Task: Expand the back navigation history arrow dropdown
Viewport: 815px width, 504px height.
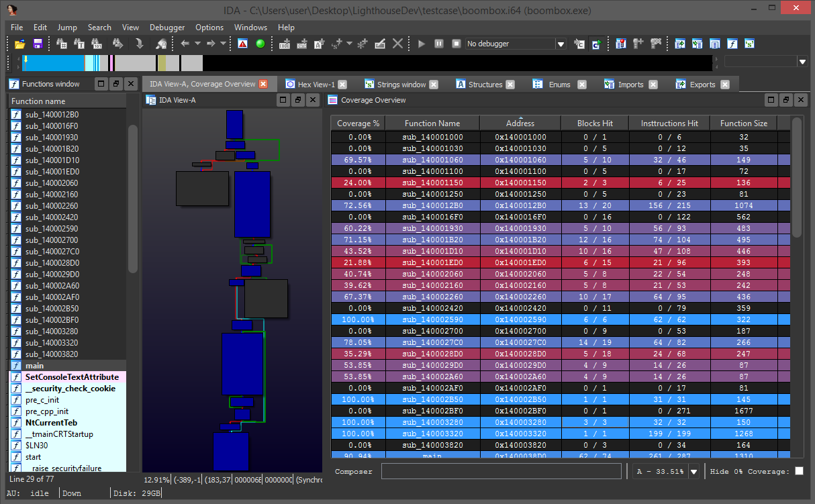Action: click(197, 44)
